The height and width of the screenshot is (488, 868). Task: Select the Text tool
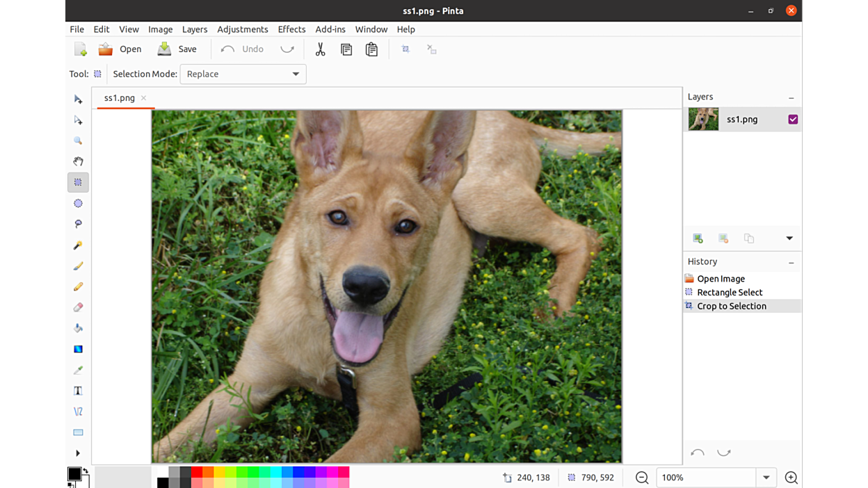[x=78, y=391]
